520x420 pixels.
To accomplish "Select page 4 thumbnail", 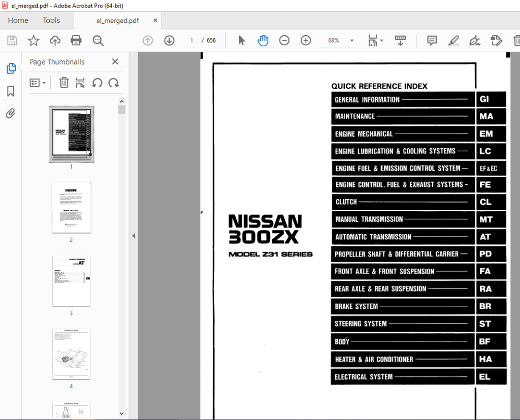I will (71, 354).
